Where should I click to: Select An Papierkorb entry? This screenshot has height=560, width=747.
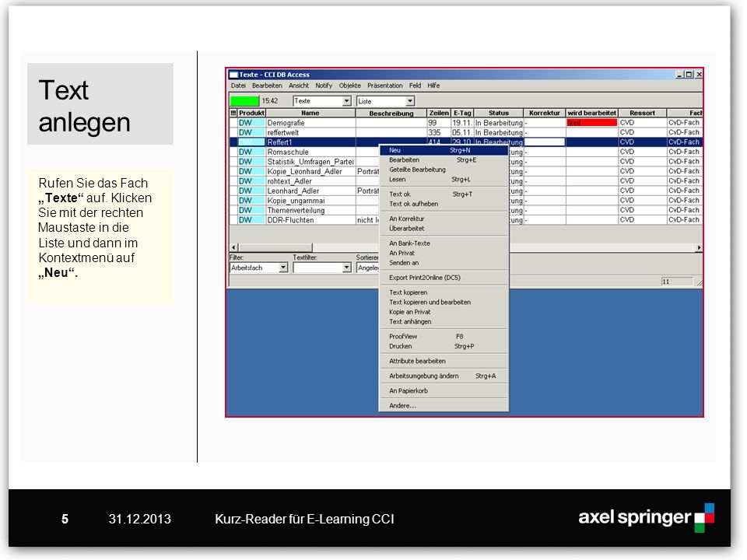444,390
